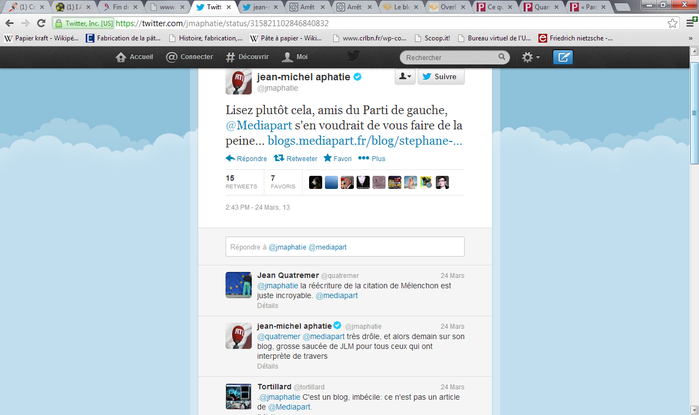
Task: Open Découvrir in navbar
Action: coord(247,57)
